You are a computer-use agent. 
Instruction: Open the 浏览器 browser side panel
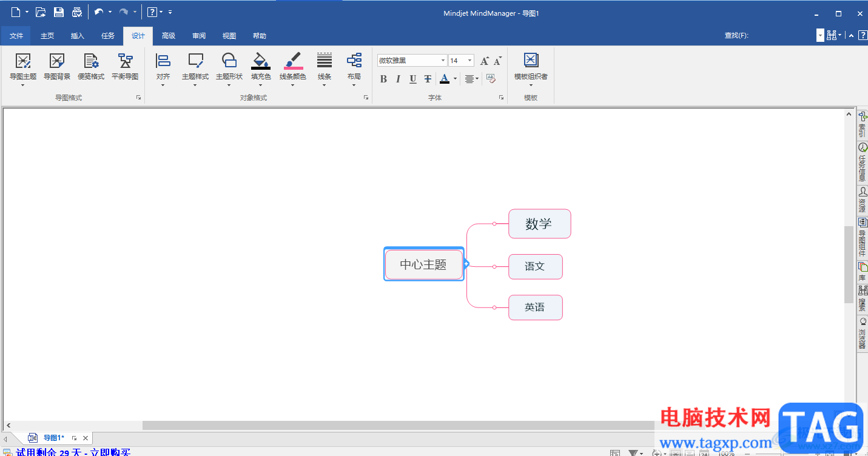(862, 333)
